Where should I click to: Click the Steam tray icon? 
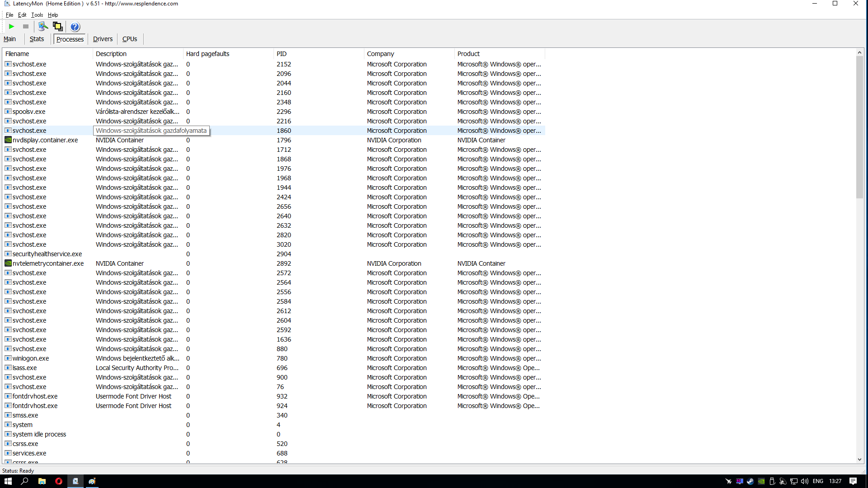tap(750, 481)
